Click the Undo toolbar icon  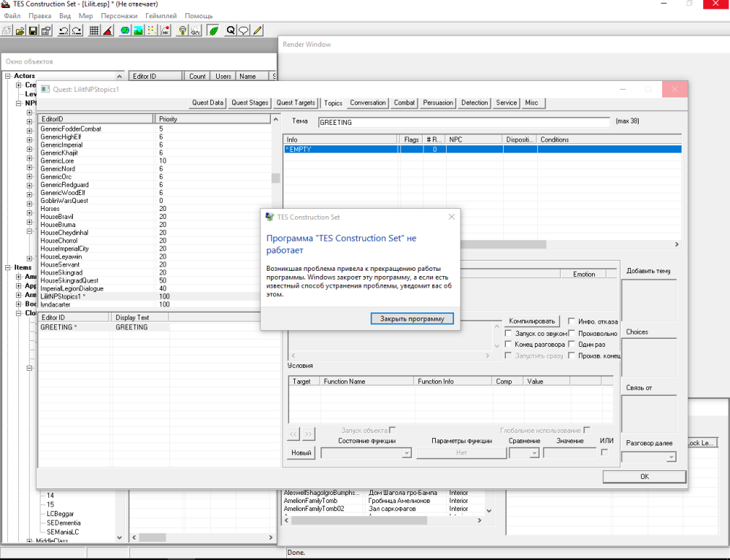pos(64,31)
